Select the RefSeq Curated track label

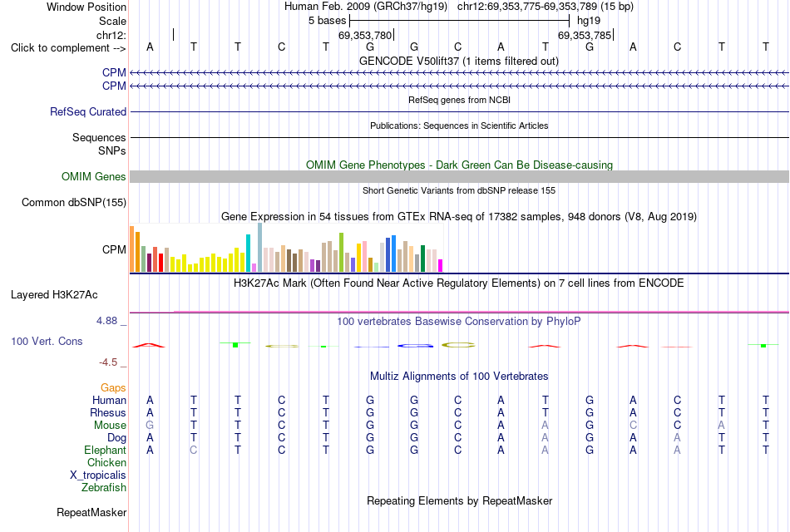[x=88, y=112]
